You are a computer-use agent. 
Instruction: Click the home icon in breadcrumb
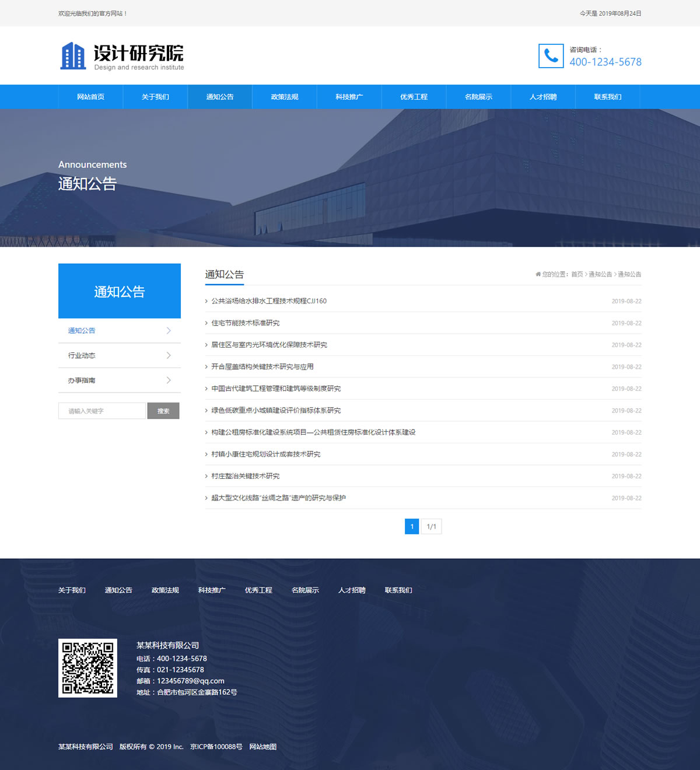[x=538, y=274]
